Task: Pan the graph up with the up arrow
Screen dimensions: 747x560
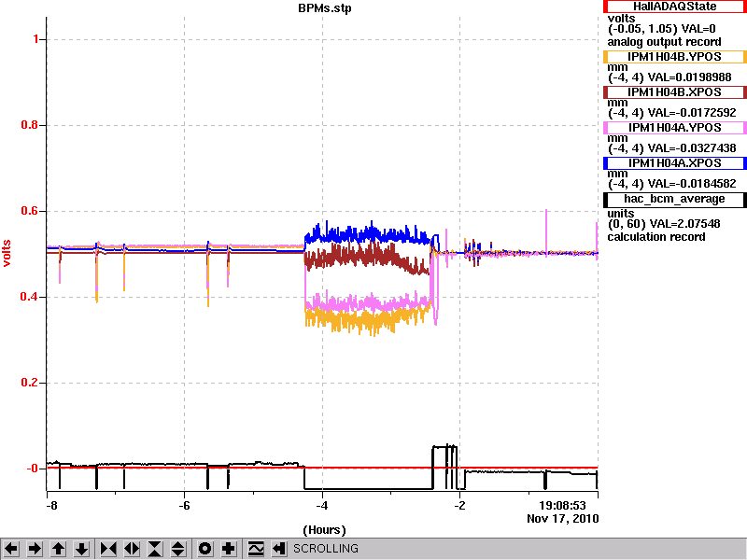Action: [x=58, y=549]
